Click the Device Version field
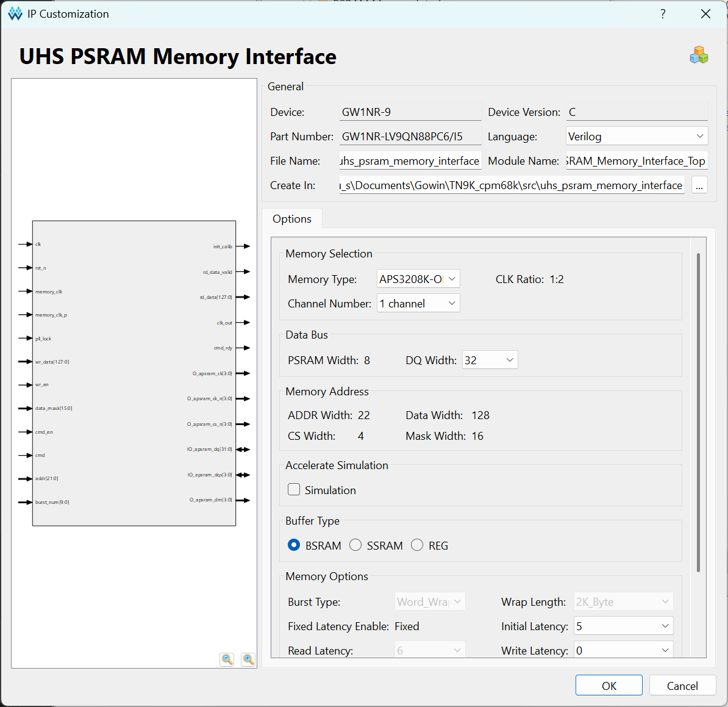Viewport: 728px width, 707px height. 637,112
